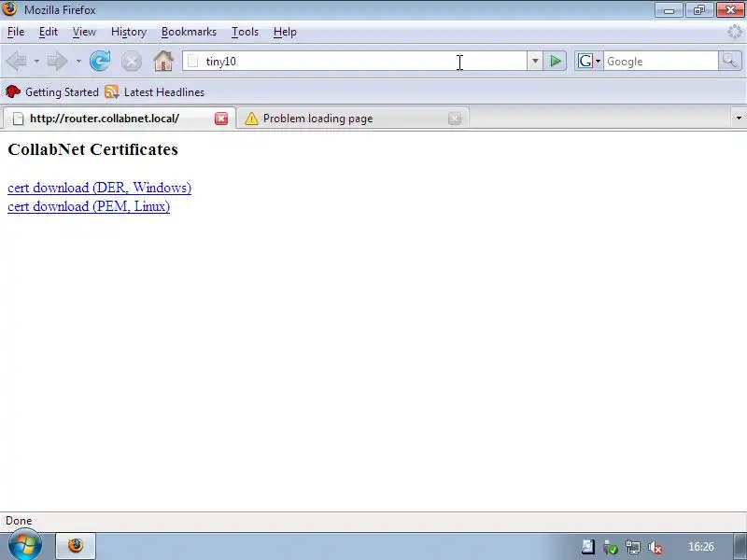Open the Back history dropdown arrow
The height and width of the screenshot is (560, 747).
[36, 61]
